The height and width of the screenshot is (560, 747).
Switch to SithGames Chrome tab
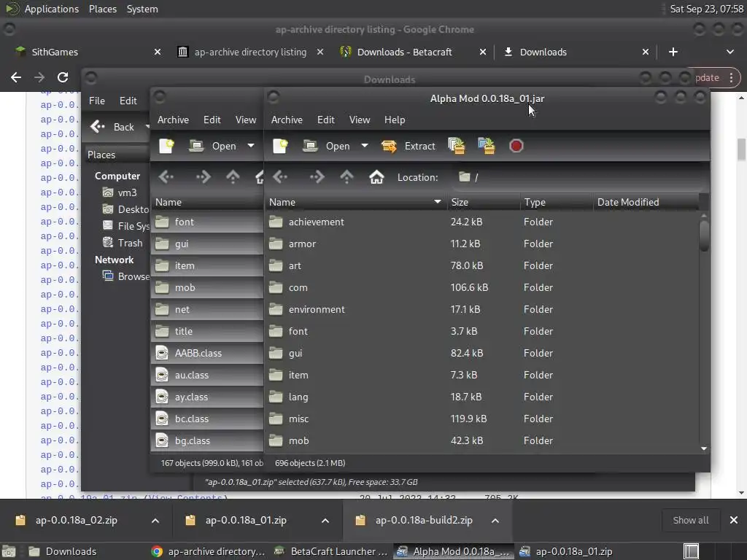(54, 52)
